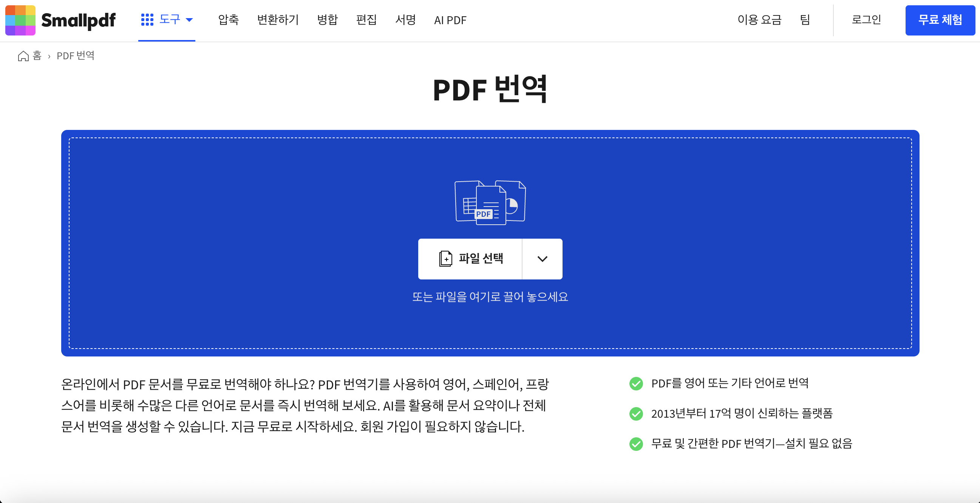Click the green checkmark beside the third benefit
This screenshot has width=980, height=503.
point(636,443)
